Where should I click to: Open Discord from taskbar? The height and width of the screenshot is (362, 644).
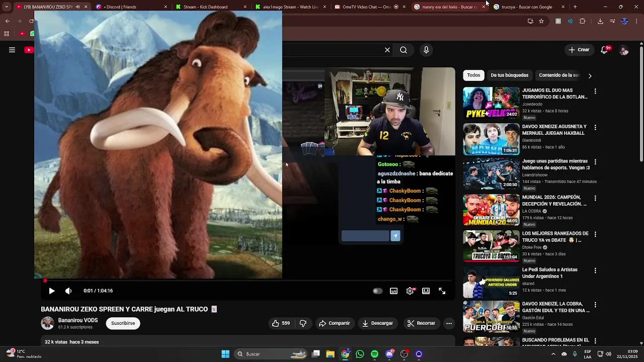(389, 354)
